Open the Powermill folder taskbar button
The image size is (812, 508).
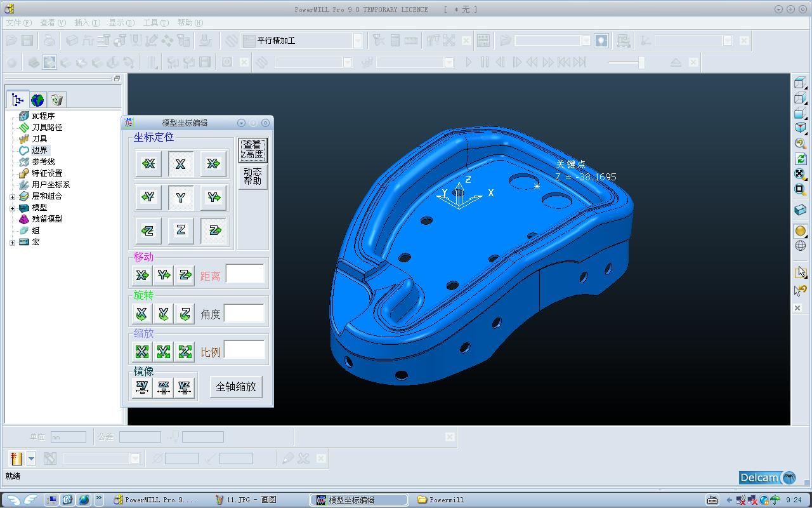coord(441,500)
